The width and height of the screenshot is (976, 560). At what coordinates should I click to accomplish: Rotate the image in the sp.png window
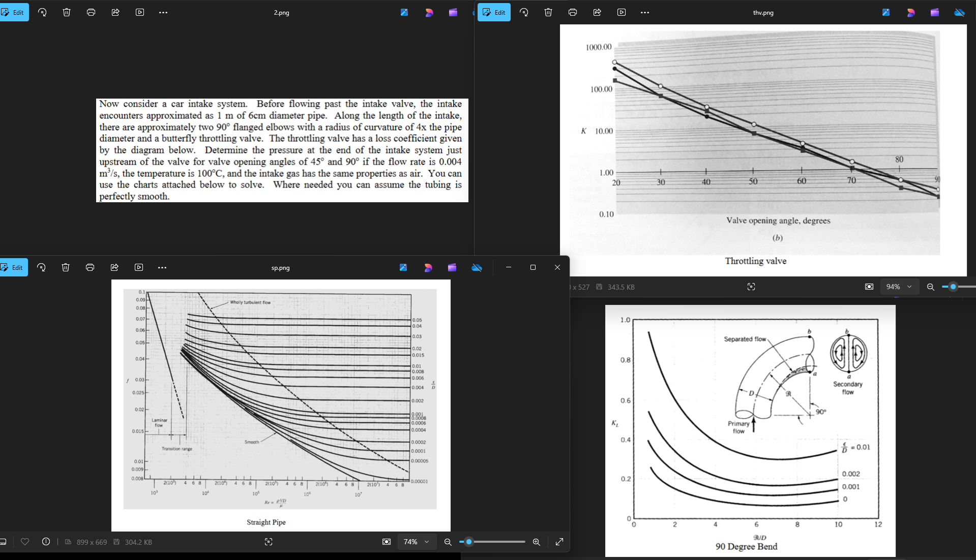click(41, 267)
